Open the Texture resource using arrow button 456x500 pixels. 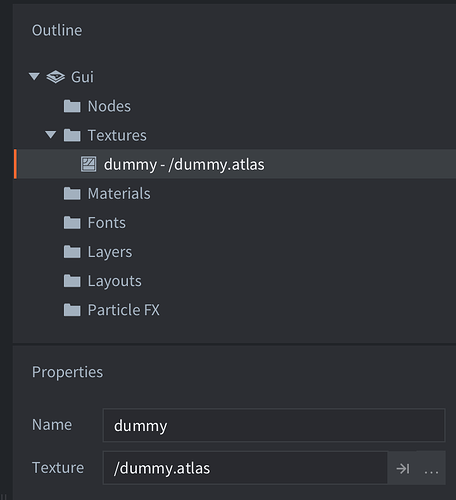pyautogui.click(x=402, y=468)
